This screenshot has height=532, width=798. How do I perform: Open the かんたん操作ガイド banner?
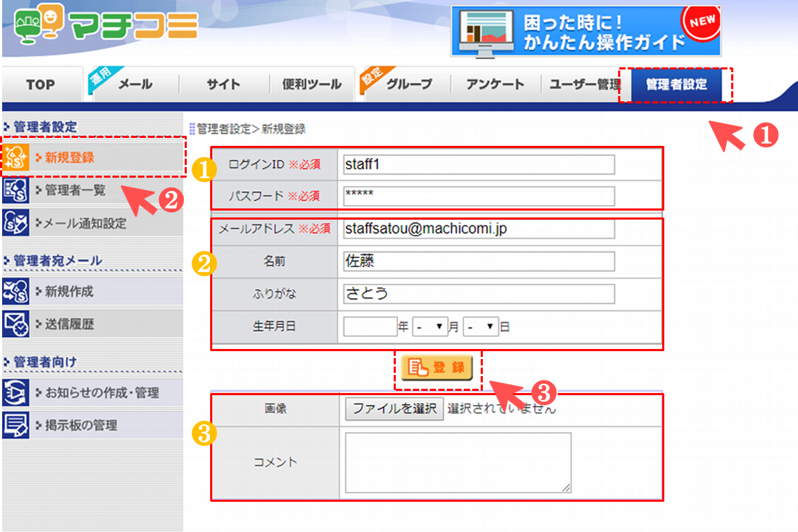point(586,32)
